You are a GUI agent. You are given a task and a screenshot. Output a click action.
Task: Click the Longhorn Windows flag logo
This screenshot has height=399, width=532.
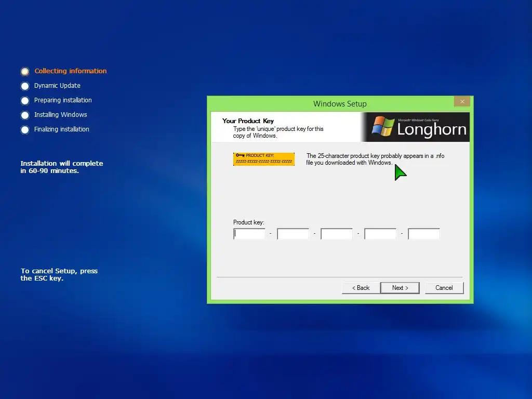383,126
